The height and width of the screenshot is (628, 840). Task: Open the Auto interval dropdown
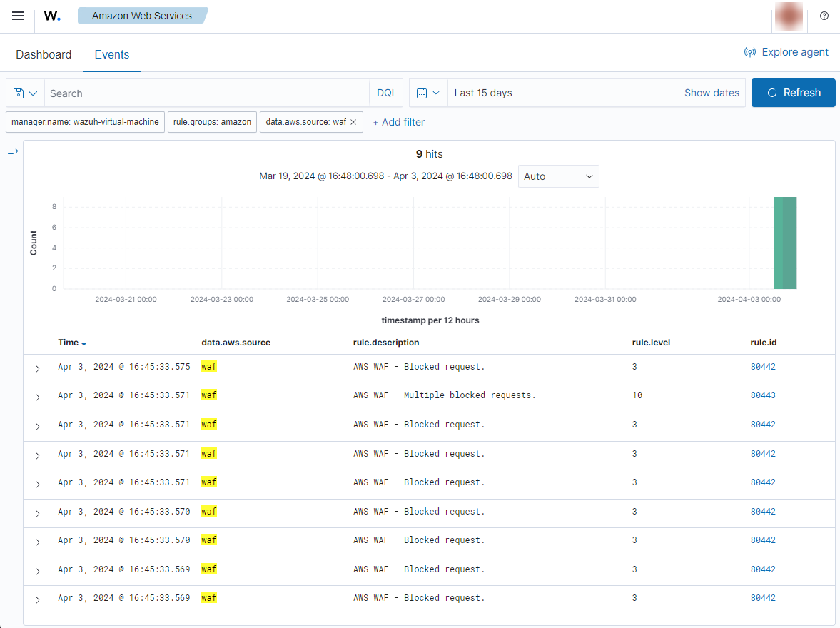[x=559, y=176]
